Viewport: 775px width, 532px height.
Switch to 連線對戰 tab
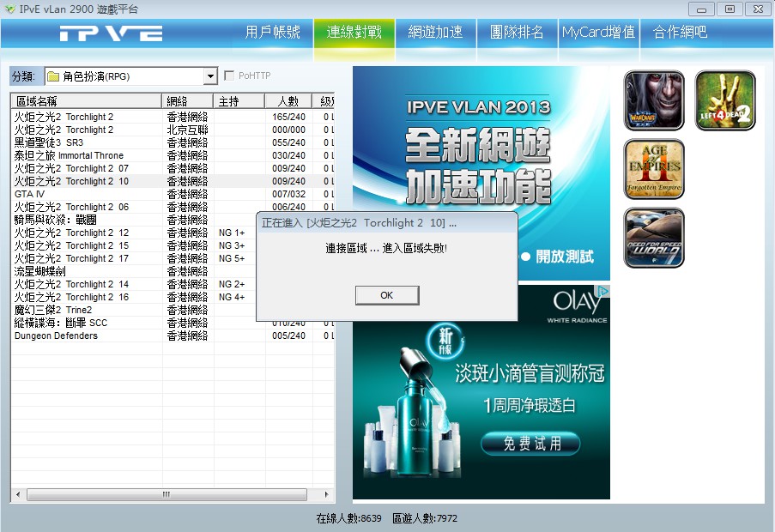tap(354, 33)
